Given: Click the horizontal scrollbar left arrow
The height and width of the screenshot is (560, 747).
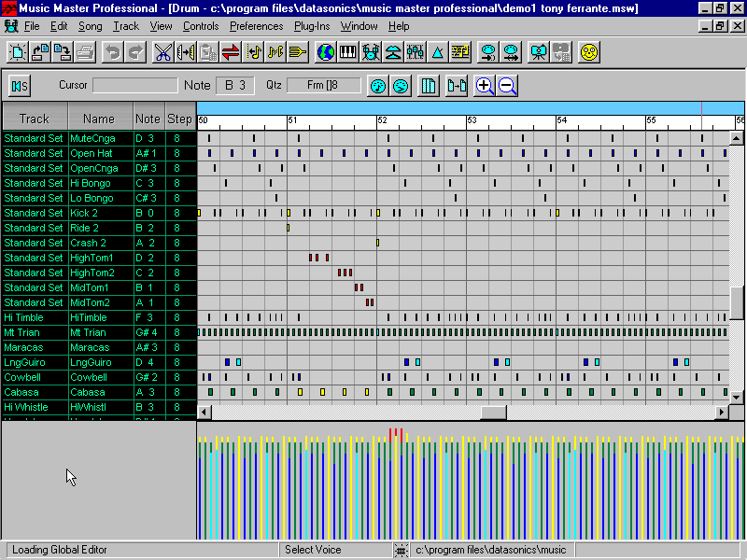Looking at the screenshot, I should coord(204,412).
